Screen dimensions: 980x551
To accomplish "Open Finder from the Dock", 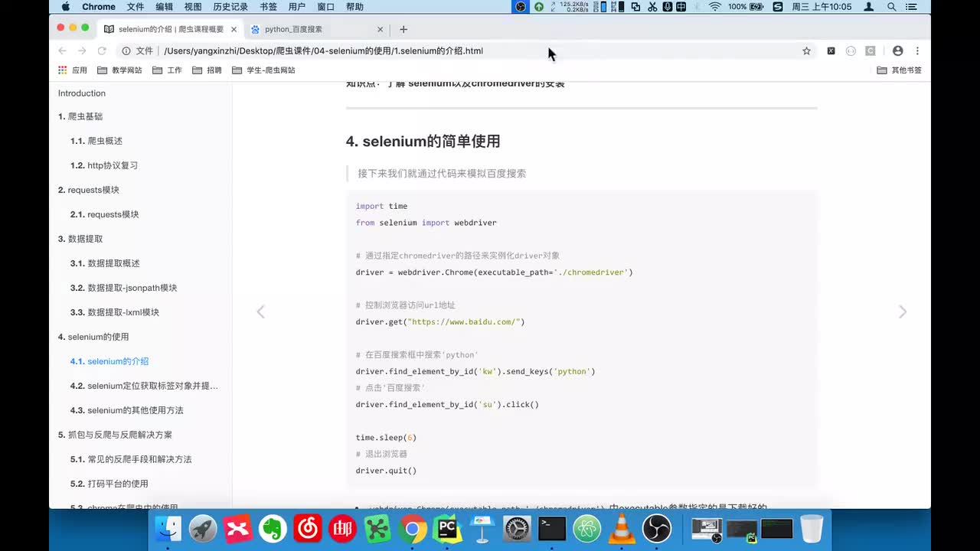I will pyautogui.click(x=168, y=529).
